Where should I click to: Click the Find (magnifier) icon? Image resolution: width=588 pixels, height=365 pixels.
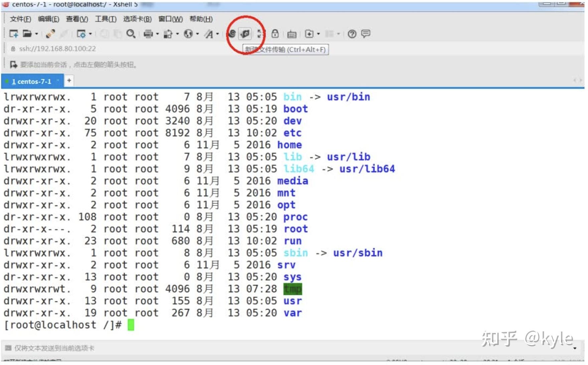[x=131, y=34]
